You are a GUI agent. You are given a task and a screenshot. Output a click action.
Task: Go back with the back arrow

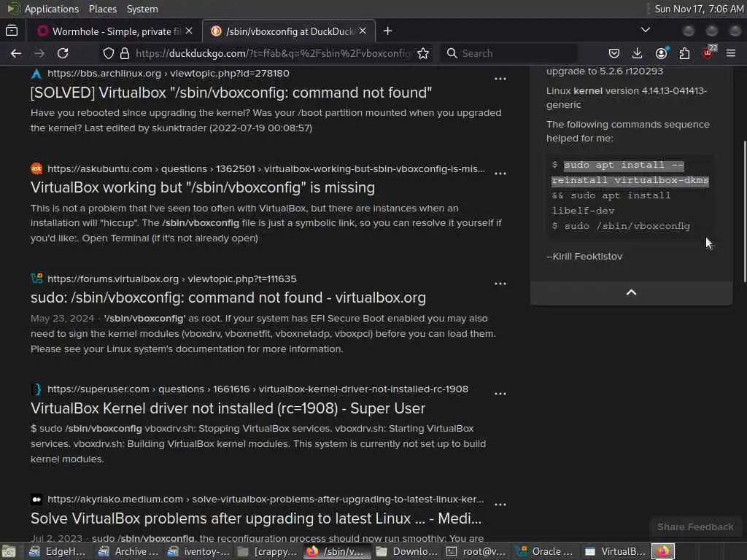pos(16,53)
